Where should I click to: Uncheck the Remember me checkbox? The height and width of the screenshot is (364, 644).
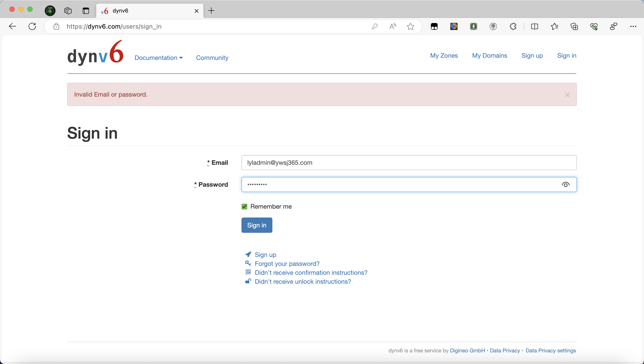[x=244, y=207]
